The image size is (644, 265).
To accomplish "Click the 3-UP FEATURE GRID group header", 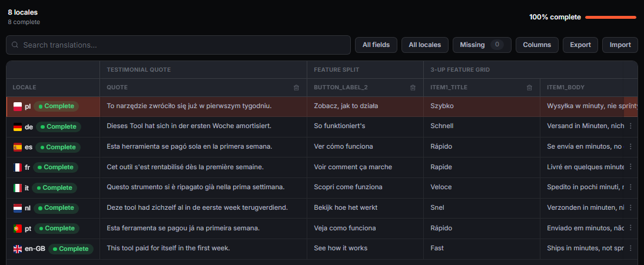I will (530, 70).
